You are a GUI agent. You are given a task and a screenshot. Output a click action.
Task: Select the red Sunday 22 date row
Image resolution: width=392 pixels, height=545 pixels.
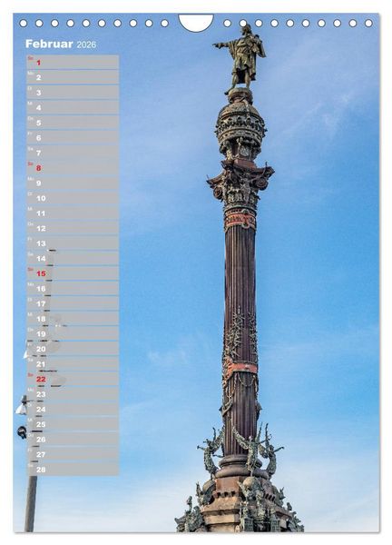(x=73, y=379)
